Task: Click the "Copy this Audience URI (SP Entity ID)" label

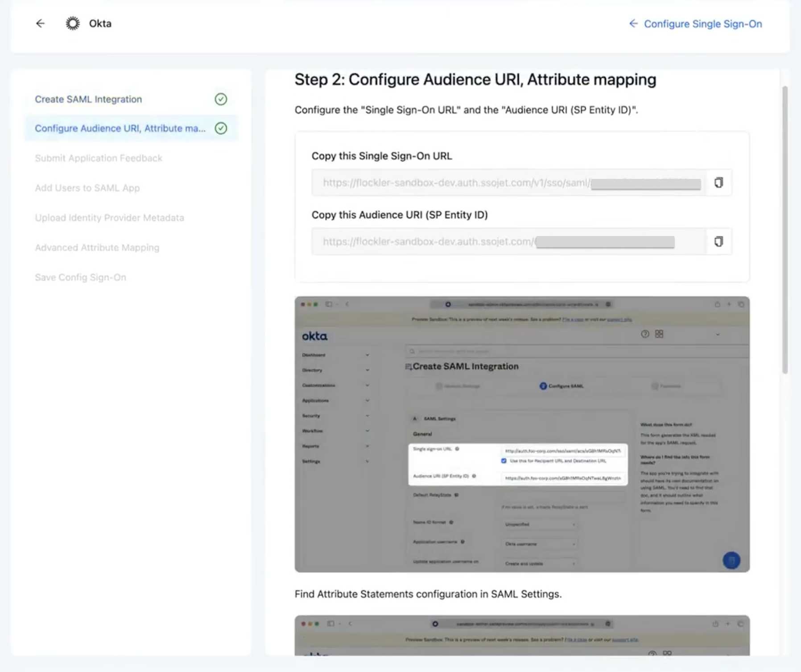Action: point(400,215)
